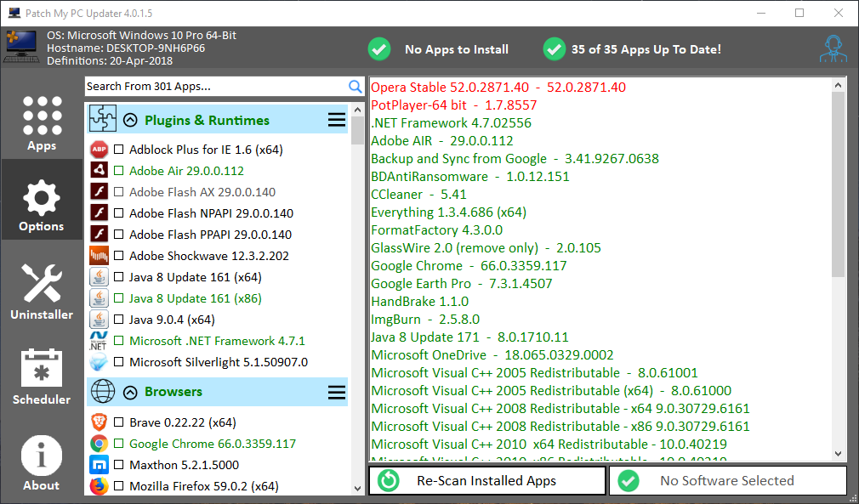Image resolution: width=859 pixels, height=504 pixels.
Task: Check the Adobe Flash NPAPI checkbox
Action: click(118, 213)
